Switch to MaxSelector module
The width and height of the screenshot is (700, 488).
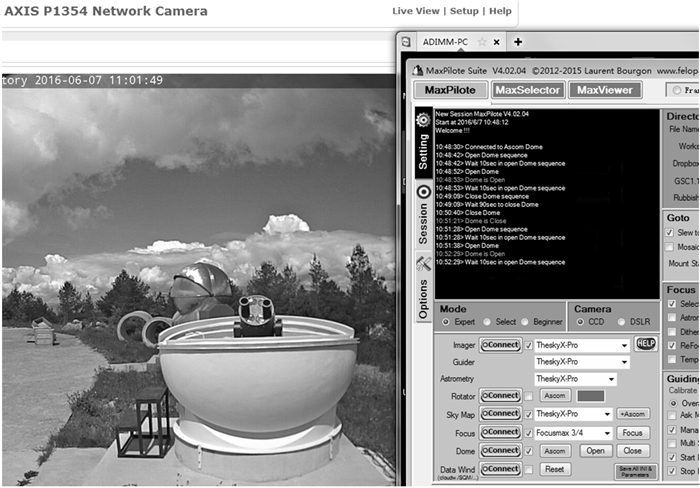527,90
